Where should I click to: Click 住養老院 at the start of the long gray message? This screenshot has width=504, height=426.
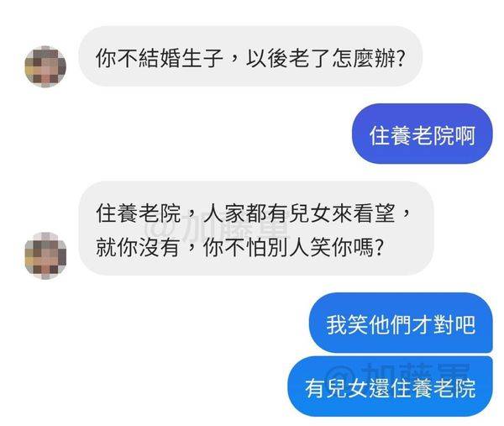pos(138,213)
